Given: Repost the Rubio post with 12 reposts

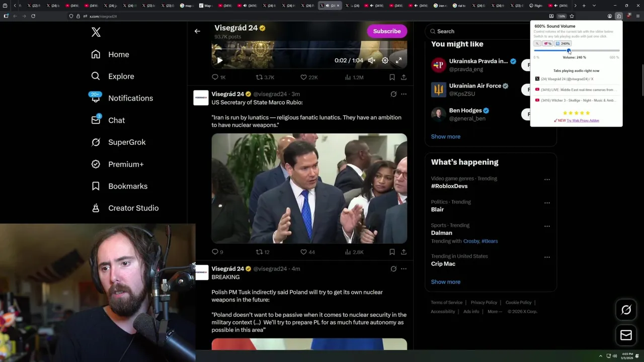Looking at the screenshot, I should point(263,252).
